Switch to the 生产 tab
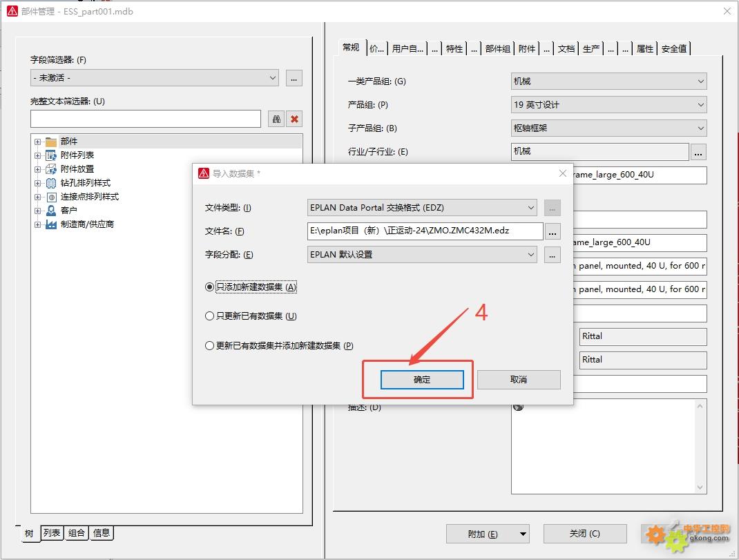Screen dimensions: 739x560 pos(591,48)
